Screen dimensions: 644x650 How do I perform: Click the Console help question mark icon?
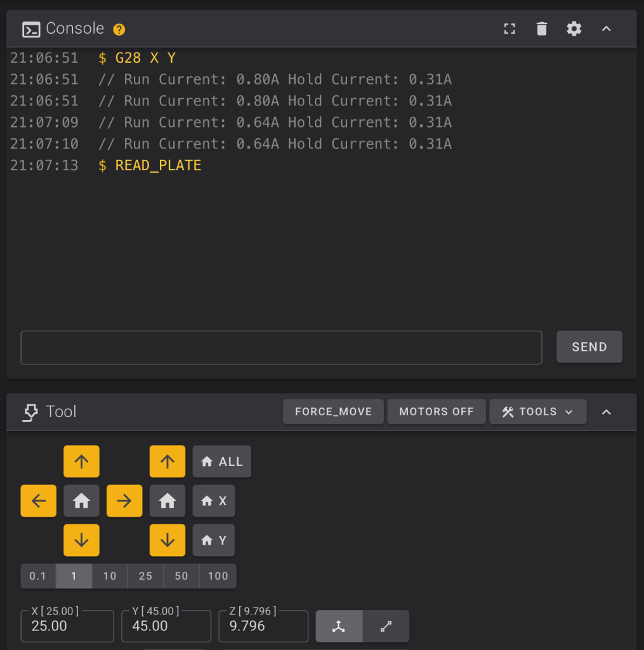[119, 29]
